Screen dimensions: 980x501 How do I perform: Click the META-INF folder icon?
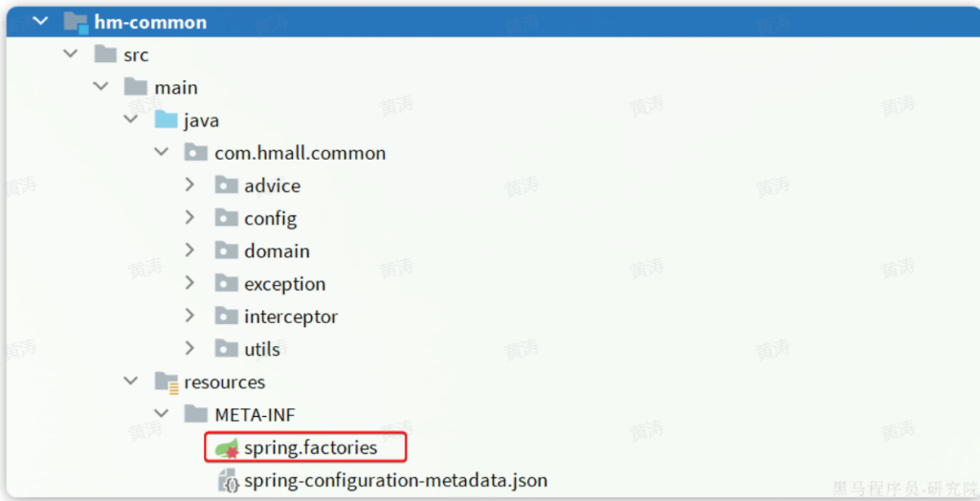196,415
